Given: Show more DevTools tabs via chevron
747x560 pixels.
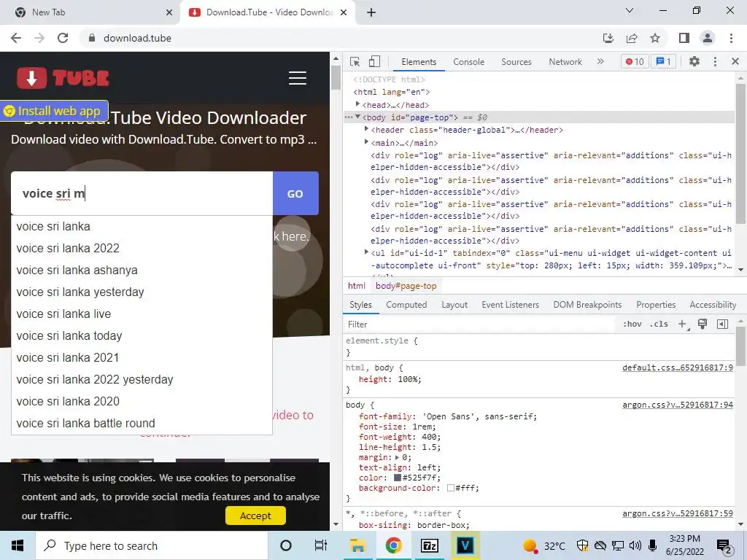Looking at the screenshot, I should tap(600, 61).
